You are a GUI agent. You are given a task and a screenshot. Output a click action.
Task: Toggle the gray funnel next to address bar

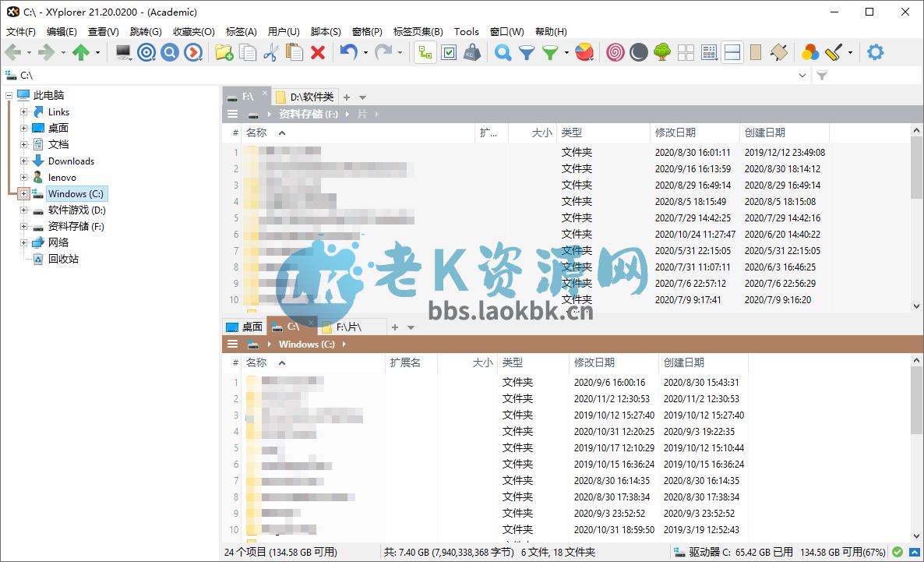[822, 76]
